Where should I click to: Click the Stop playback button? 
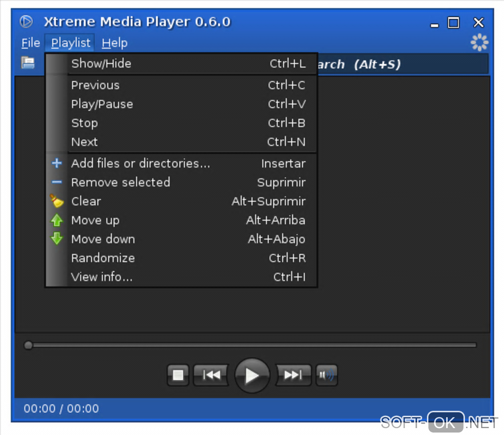tap(178, 375)
